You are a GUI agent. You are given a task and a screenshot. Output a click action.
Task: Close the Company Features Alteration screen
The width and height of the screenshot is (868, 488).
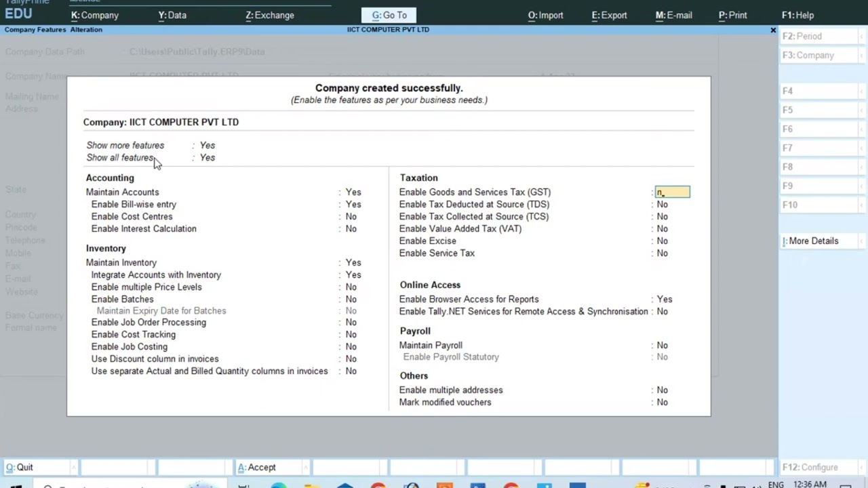[x=773, y=30]
